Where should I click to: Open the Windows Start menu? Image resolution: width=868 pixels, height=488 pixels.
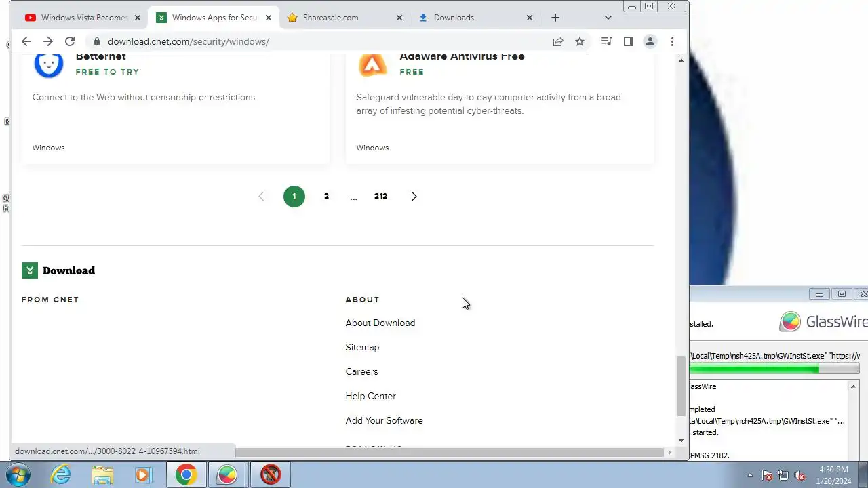point(19,474)
